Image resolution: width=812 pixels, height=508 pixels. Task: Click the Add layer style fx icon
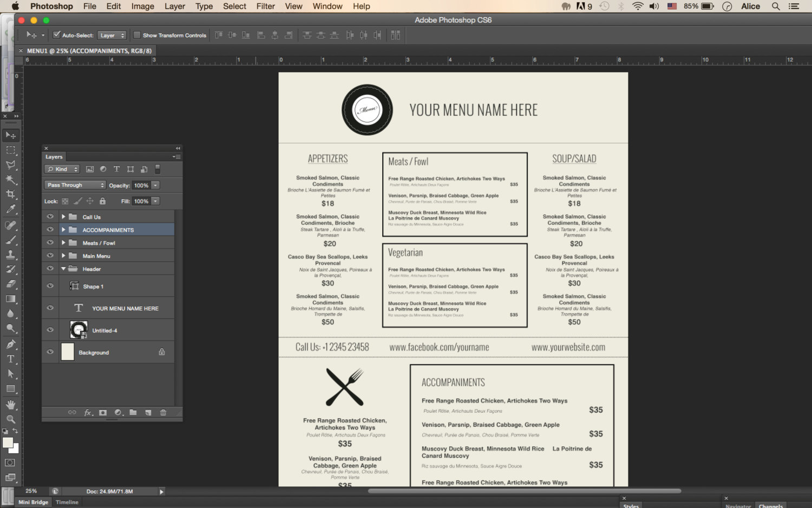click(x=88, y=413)
